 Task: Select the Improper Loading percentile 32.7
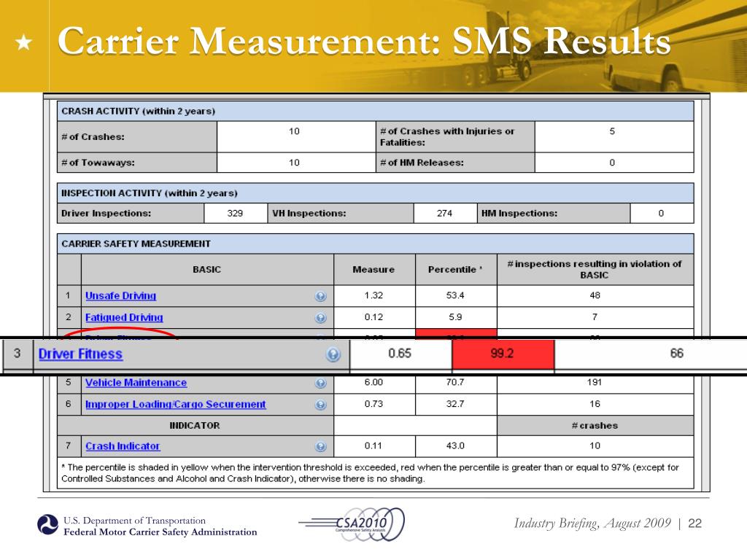tap(455, 404)
